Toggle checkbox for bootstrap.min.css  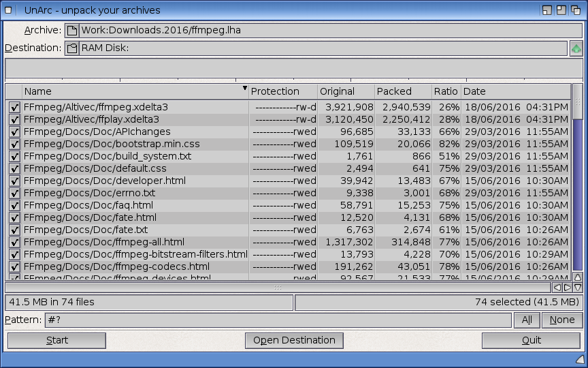tap(14, 144)
